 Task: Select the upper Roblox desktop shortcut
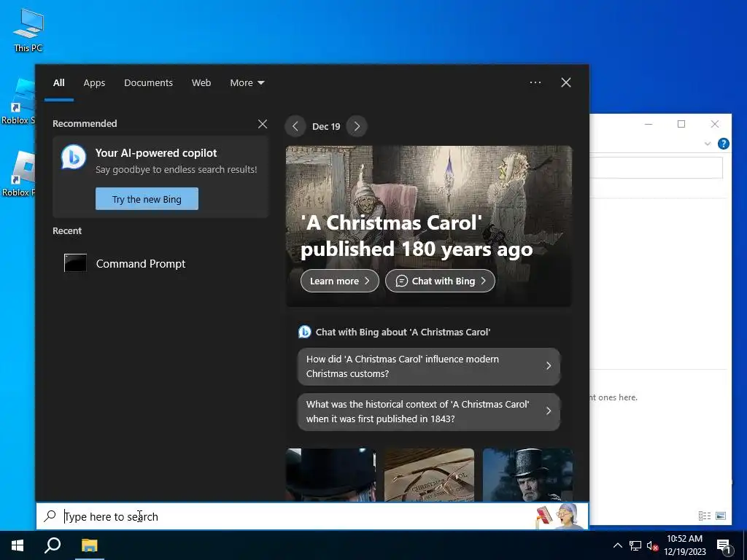coord(18,101)
